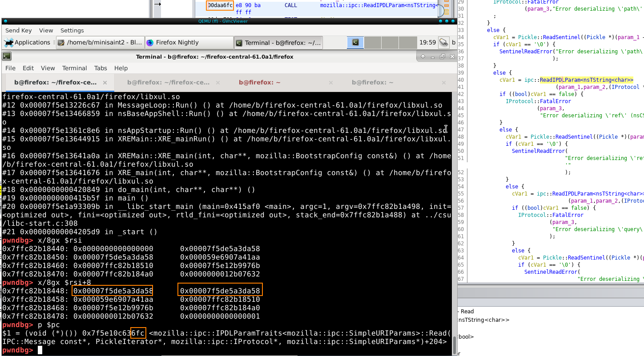Open the Tabs menu in the Terminal
Screen dimensions: 644x356
pos(101,68)
